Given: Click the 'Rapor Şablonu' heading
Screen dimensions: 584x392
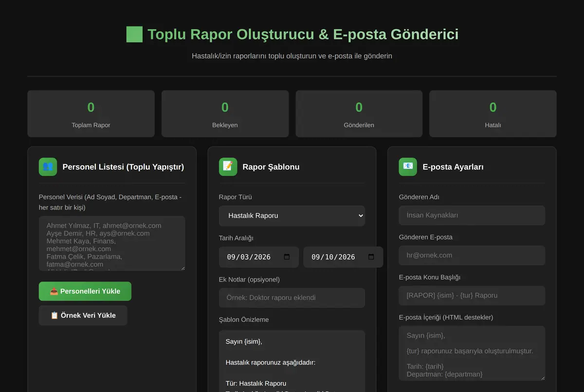Looking at the screenshot, I should 271,167.
